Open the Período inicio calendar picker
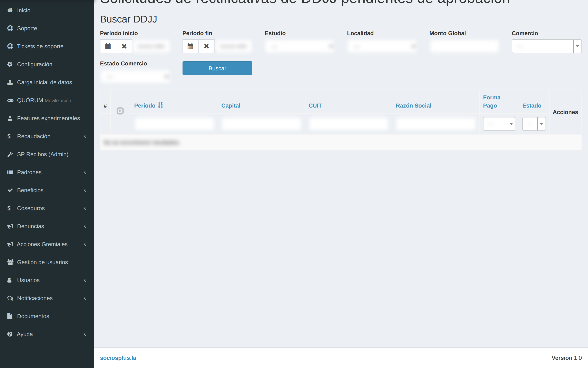The height and width of the screenshot is (368, 588). pos(108,46)
